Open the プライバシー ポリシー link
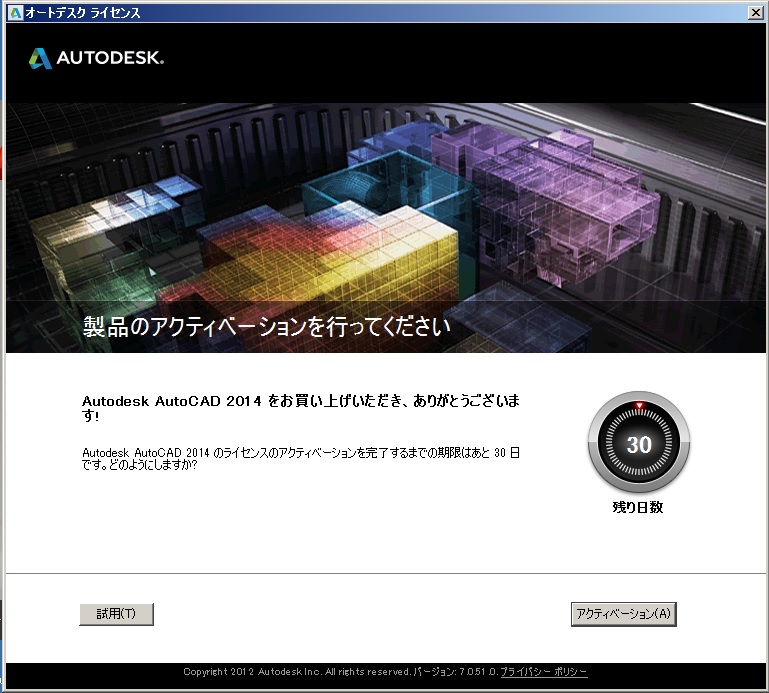Viewport: 769px width, 693px height. (x=543, y=671)
